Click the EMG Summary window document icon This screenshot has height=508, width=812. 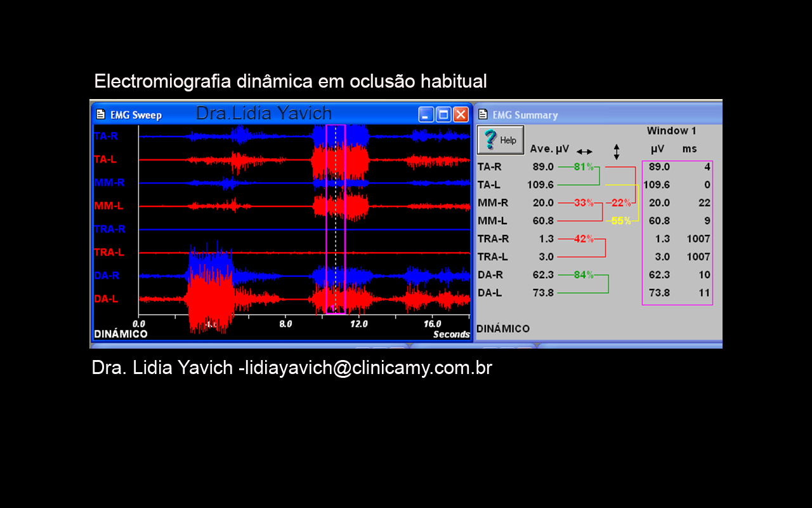tap(483, 115)
